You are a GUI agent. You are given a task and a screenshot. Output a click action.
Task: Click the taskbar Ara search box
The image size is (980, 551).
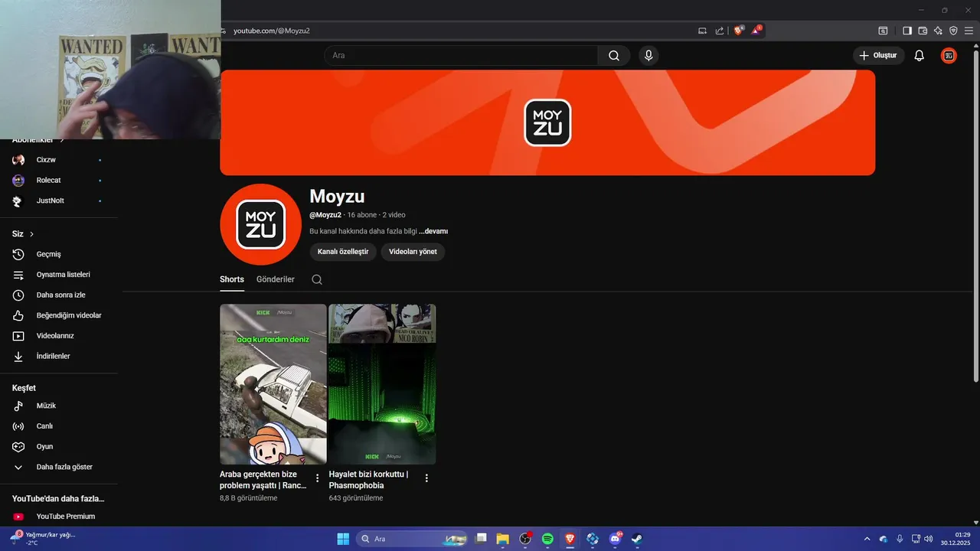(413, 539)
